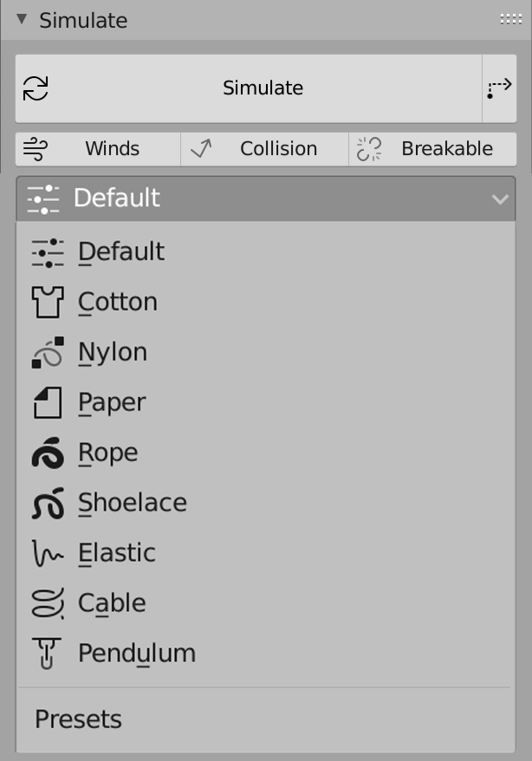
Task: Click the refresh icon on Simulate button
Action: [x=36, y=88]
